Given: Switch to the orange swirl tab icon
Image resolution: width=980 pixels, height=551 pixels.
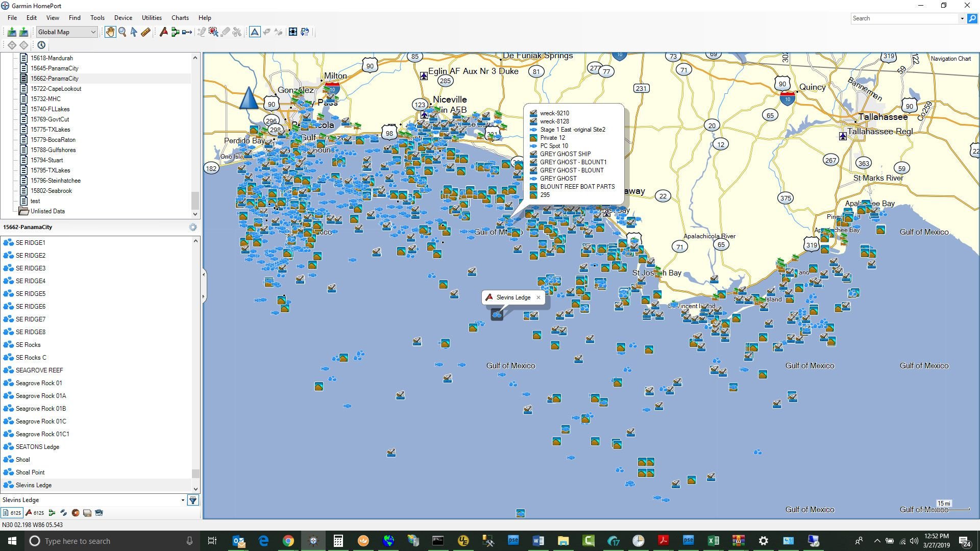Looking at the screenshot, I should tap(76, 513).
